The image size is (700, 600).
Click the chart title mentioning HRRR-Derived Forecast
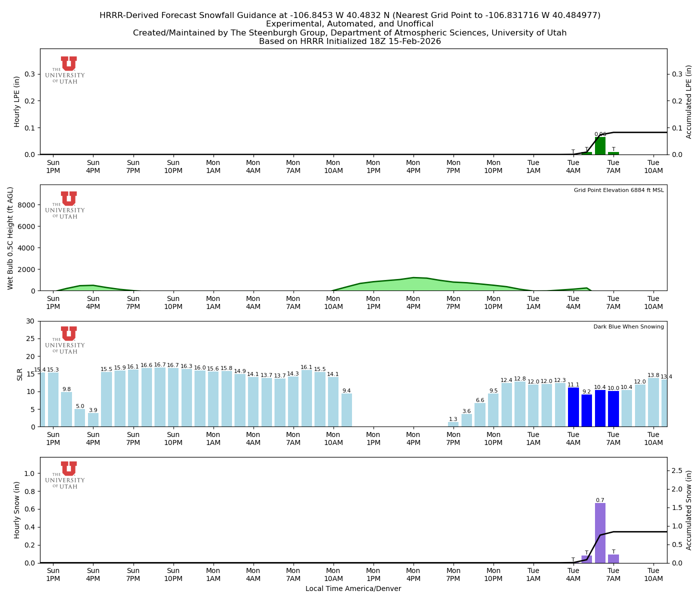tap(350, 15)
